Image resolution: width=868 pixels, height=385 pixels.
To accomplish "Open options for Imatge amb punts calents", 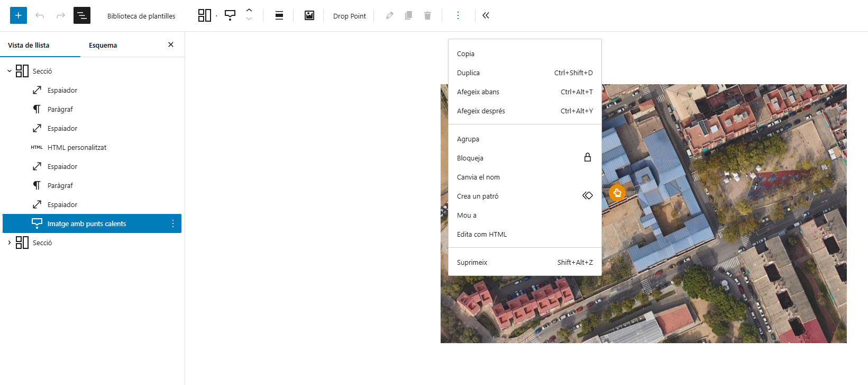I will pos(173,223).
